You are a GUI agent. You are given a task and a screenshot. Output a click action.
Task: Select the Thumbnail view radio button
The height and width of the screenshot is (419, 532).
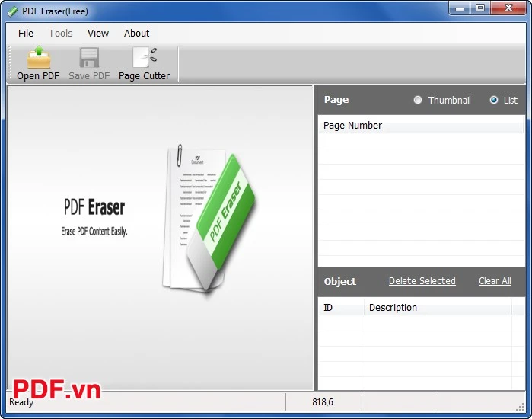tap(418, 100)
